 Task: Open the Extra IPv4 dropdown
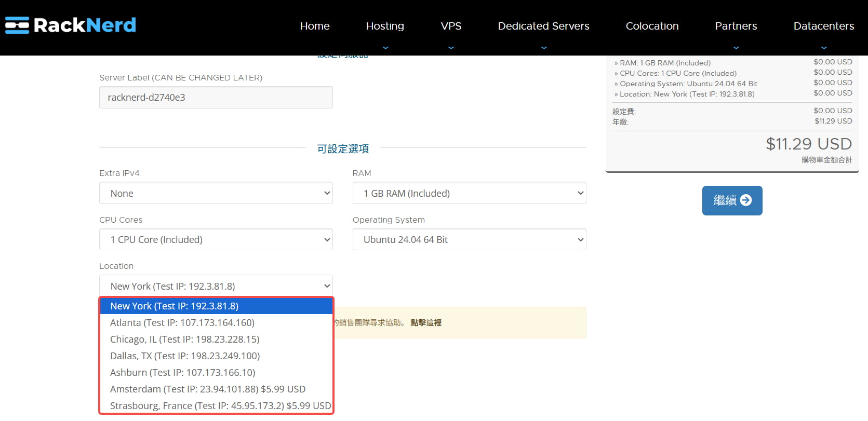(216, 193)
